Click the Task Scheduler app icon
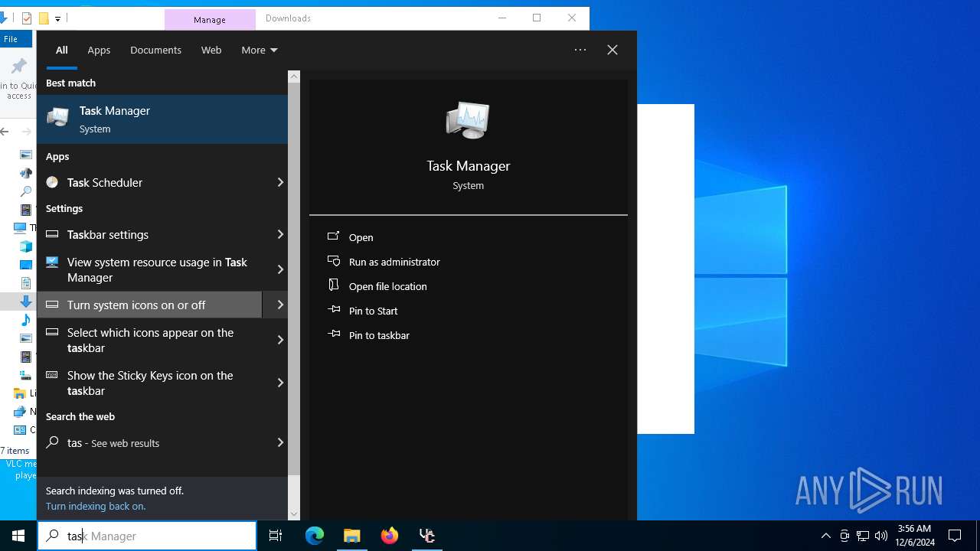Viewport: 980px width, 551px height. 52,182
